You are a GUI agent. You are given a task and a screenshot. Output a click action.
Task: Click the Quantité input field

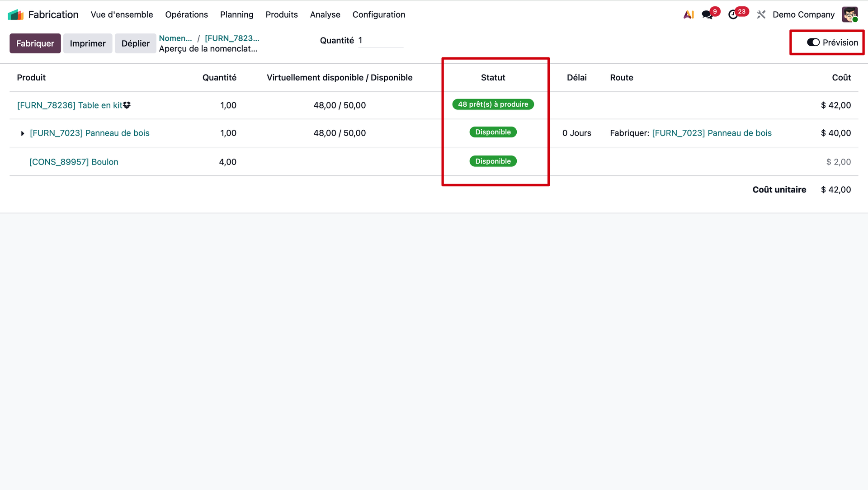[x=380, y=40]
